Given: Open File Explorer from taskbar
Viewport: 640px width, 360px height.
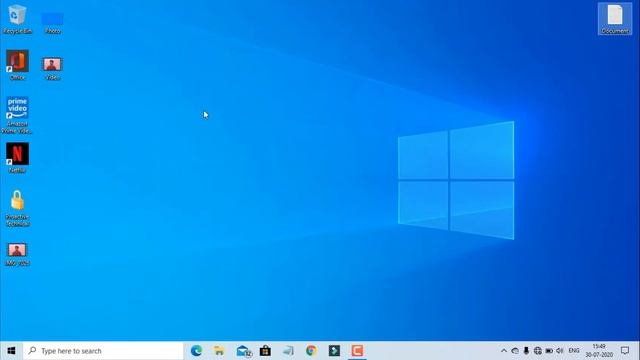Looking at the screenshot, I should 219,351.
